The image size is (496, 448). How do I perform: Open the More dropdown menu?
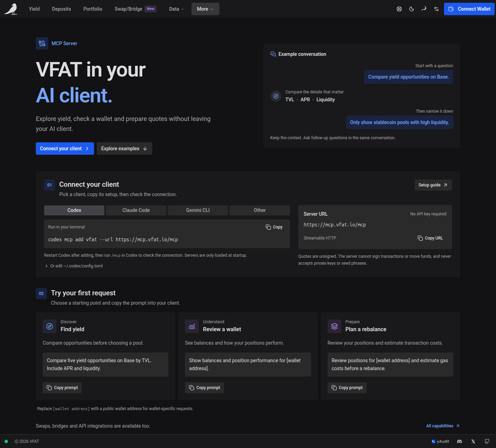pos(205,9)
